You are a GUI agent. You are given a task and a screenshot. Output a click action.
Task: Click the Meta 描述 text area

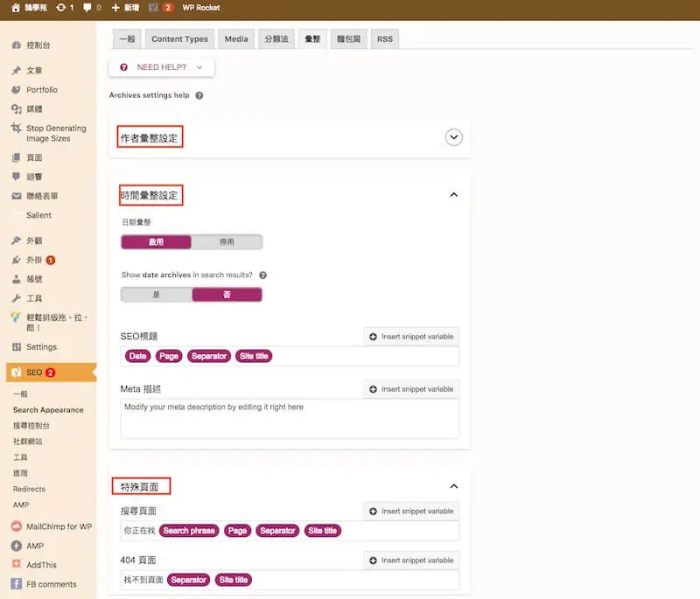(290, 419)
